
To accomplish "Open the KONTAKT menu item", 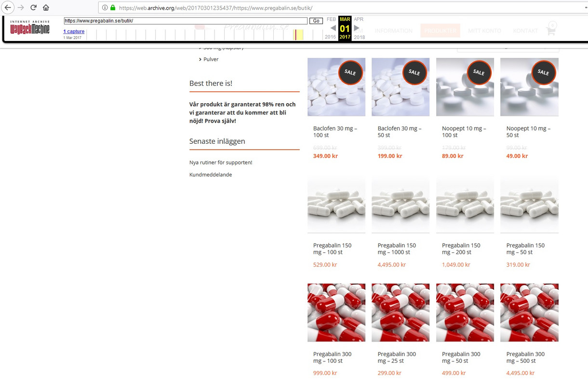I will click(x=525, y=31).
